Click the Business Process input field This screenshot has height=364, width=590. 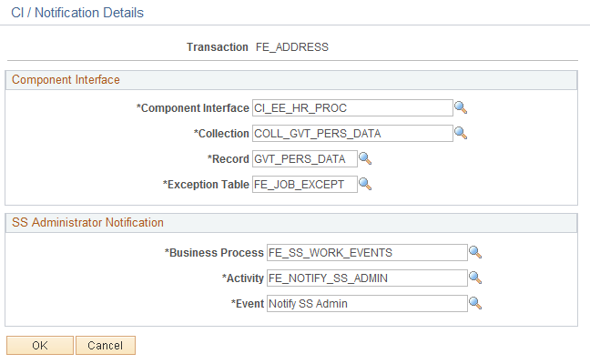[366, 253]
